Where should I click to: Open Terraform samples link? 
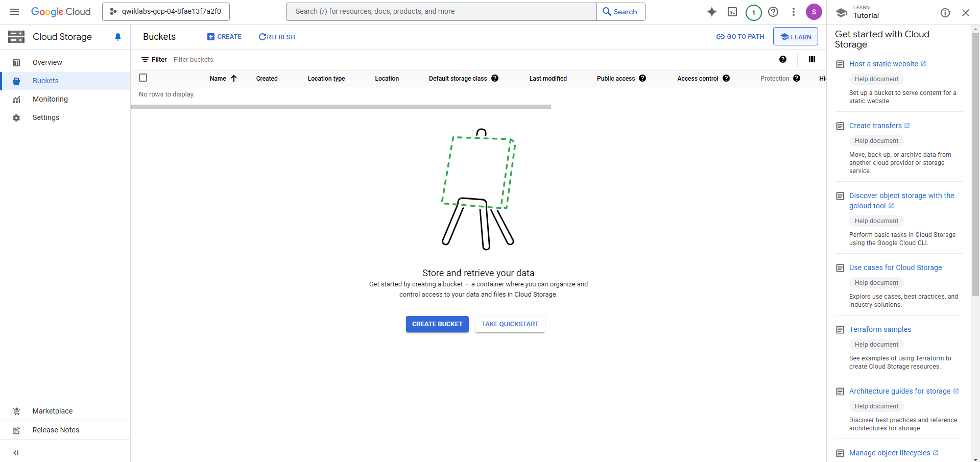click(880, 329)
